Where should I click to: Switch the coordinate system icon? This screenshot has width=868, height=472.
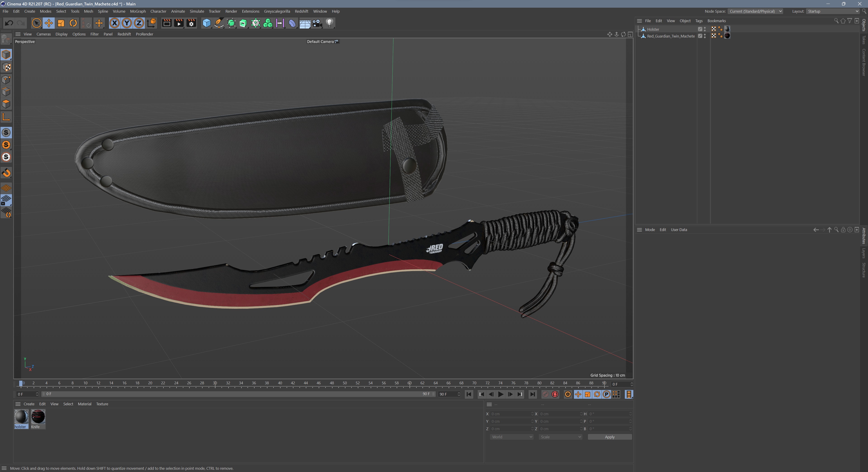152,23
